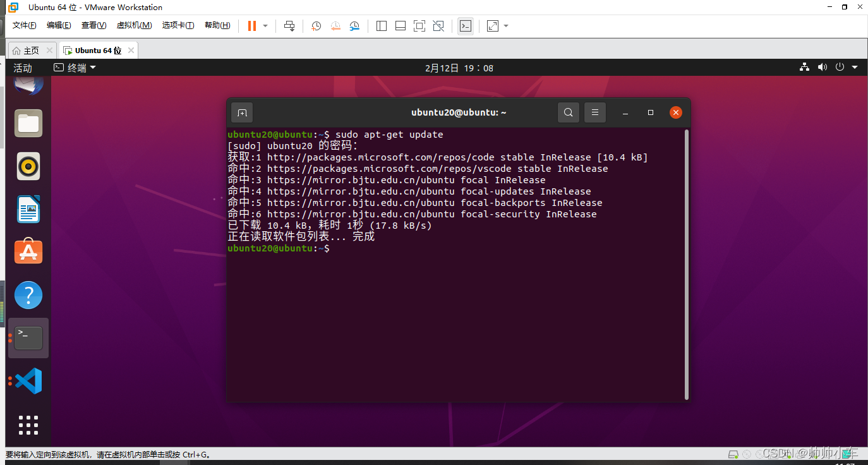The height and width of the screenshot is (465, 868).
Task: Open the clock showing 2月12日 19:08
Action: click(459, 68)
